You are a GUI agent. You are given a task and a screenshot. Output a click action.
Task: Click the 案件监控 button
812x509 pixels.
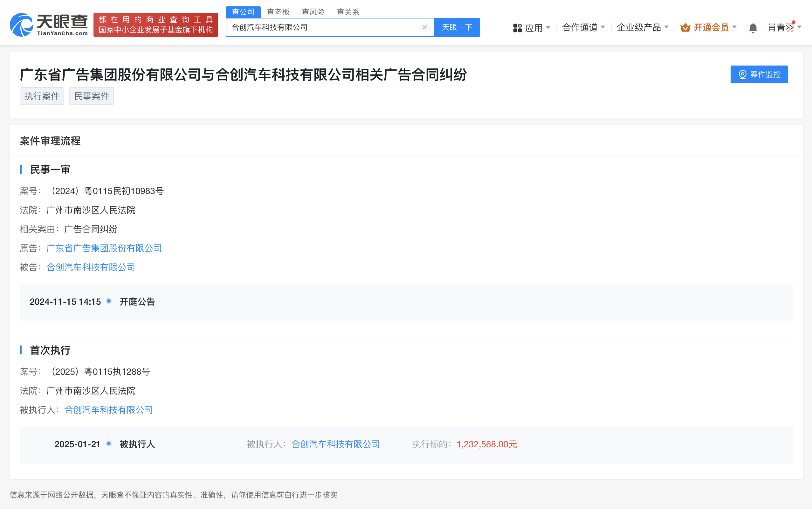[759, 74]
